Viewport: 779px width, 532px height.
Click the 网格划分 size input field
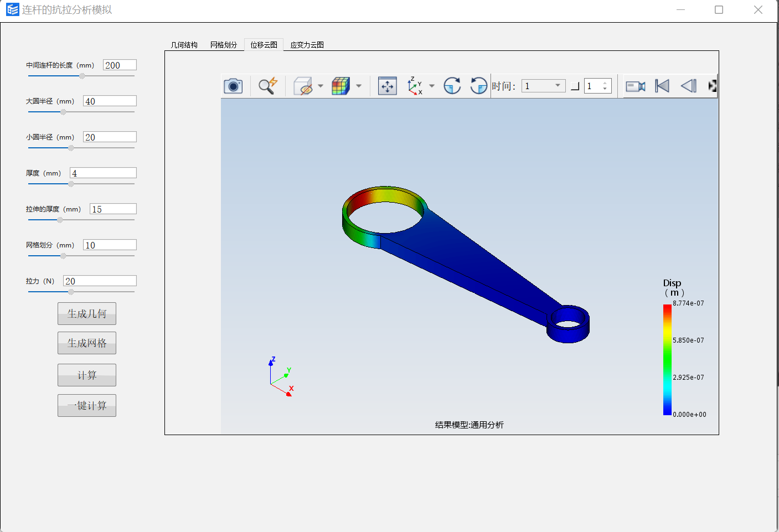tap(110, 245)
